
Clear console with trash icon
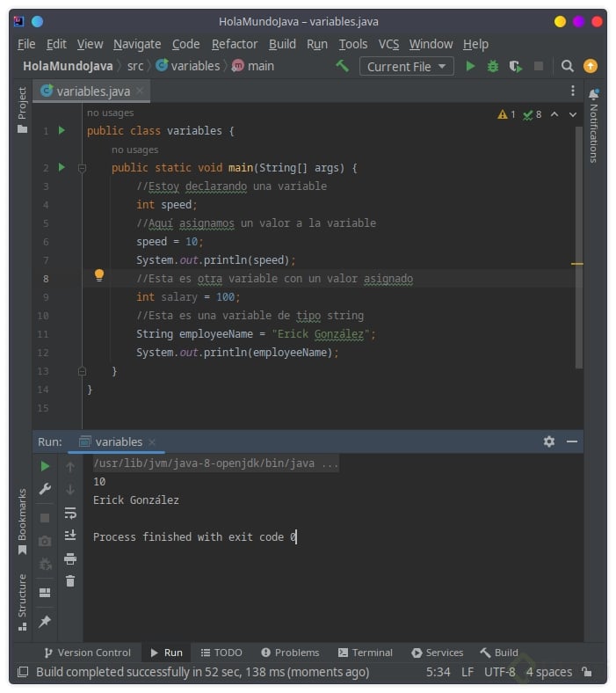click(70, 580)
